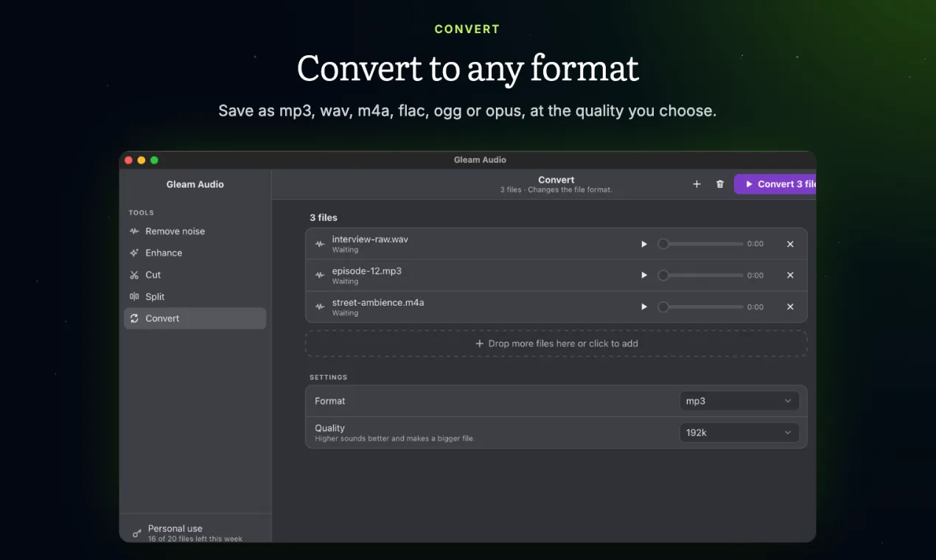Play episode-12.mp3 preview
This screenshot has width=936, height=560.
[644, 276]
